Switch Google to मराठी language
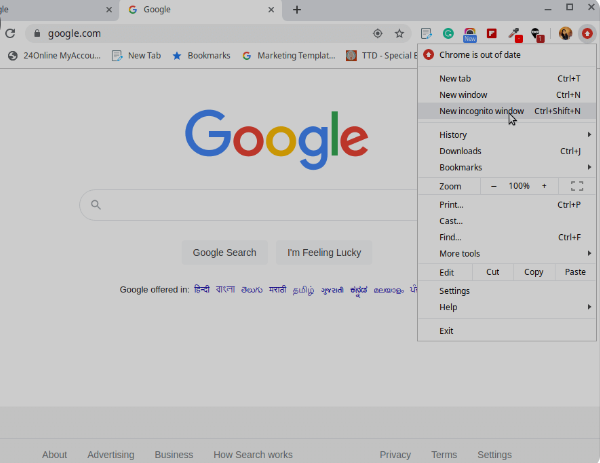600x463 pixels. [x=277, y=290]
